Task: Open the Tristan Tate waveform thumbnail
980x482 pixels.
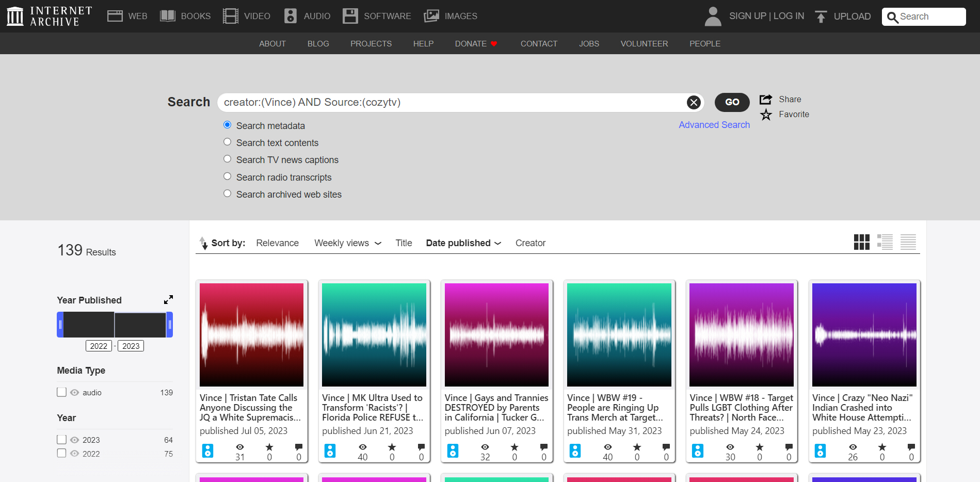Action: click(251, 334)
